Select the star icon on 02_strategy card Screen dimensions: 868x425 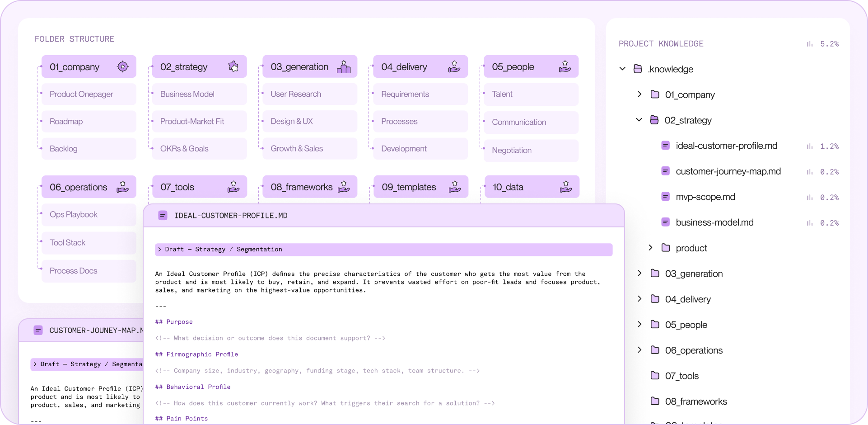233,66
